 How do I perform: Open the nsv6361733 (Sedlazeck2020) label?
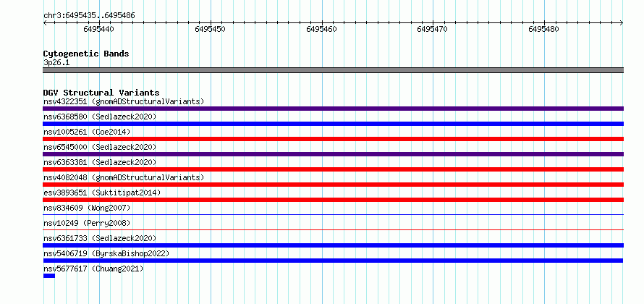pyautogui.click(x=100, y=238)
